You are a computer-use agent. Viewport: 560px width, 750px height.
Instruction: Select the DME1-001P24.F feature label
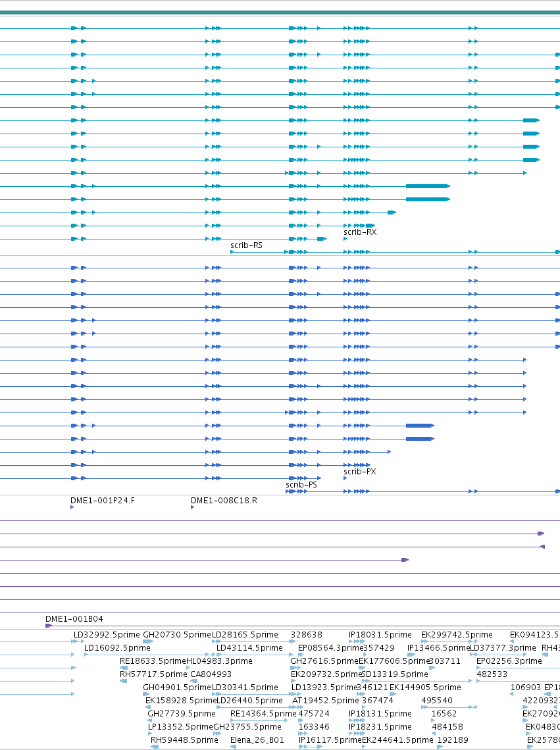103,501
